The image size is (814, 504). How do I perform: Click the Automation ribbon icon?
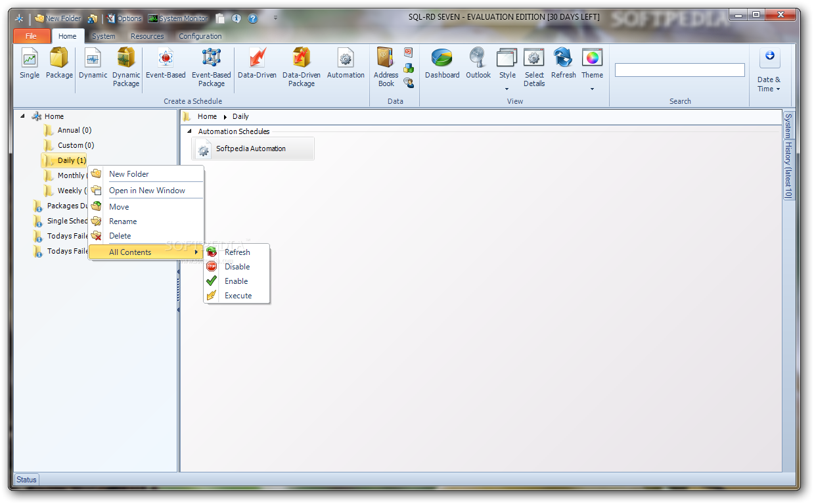point(346,64)
